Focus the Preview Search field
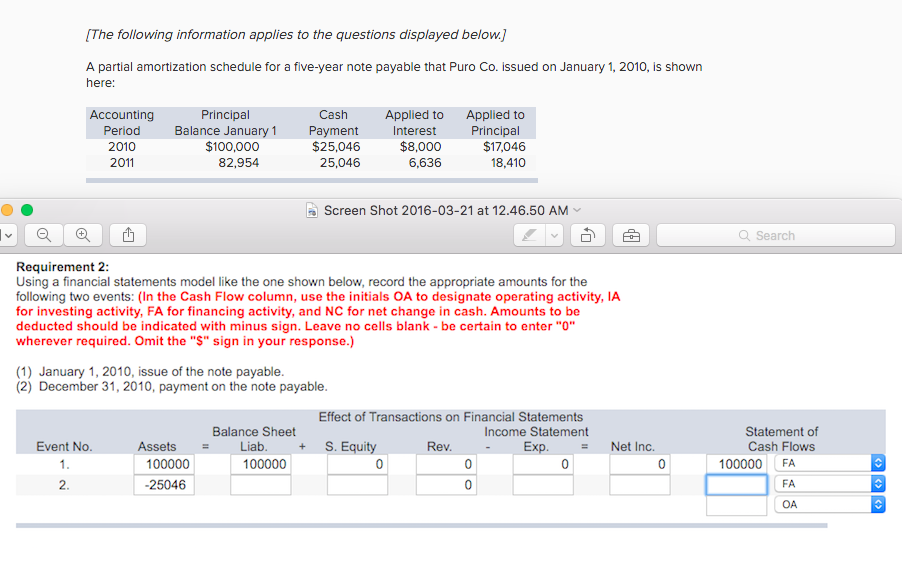The image size is (902, 574). pos(775,235)
